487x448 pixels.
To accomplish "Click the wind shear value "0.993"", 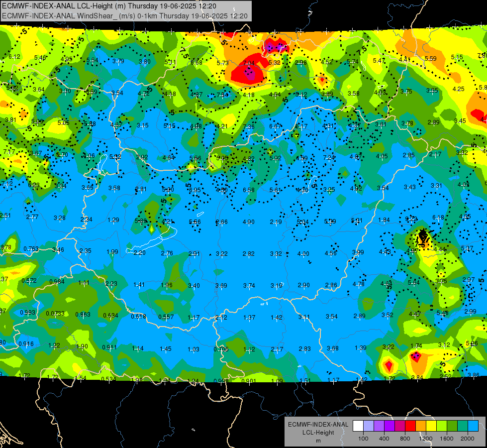I will (28, 313).
